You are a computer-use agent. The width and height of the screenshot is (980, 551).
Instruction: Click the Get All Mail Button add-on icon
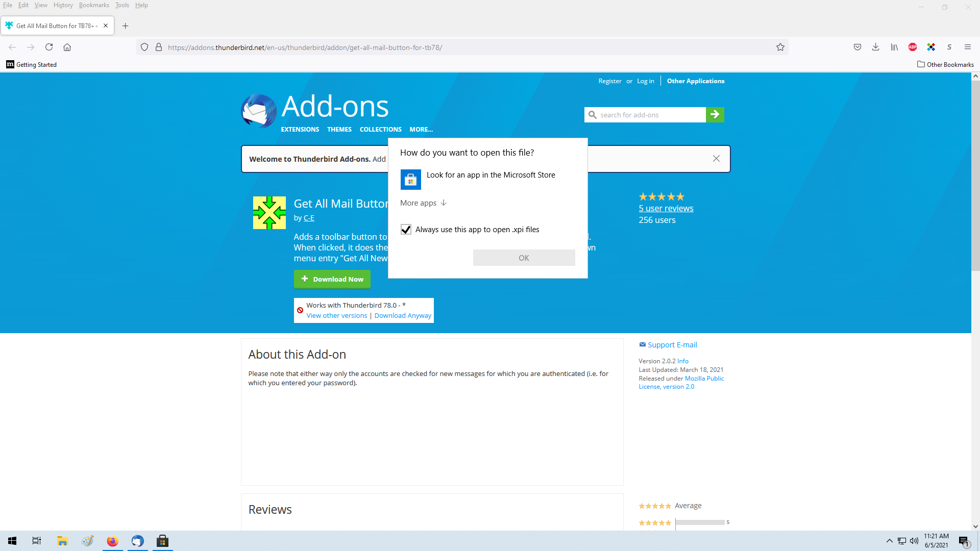point(269,213)
